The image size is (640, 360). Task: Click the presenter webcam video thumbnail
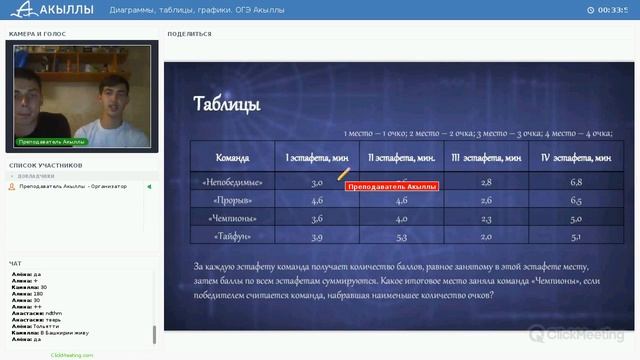click(82, 96)
